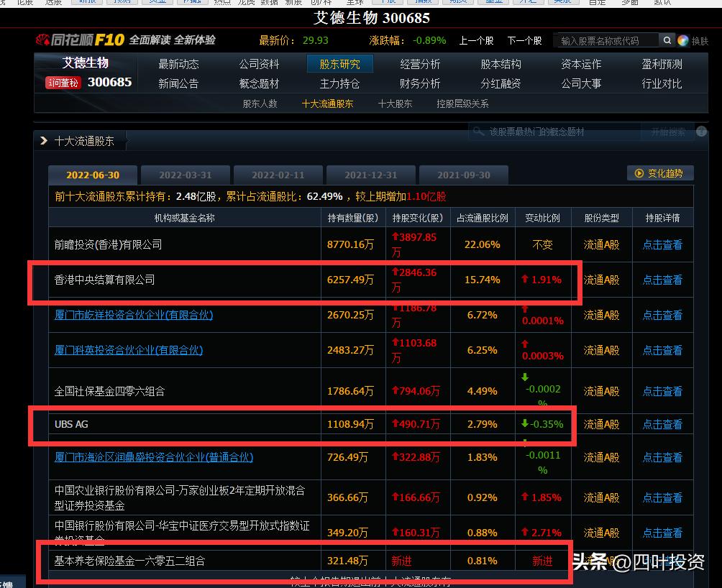
Task: Click 点击查看 for 万家创业板 fund row
Action: [662, 497]
